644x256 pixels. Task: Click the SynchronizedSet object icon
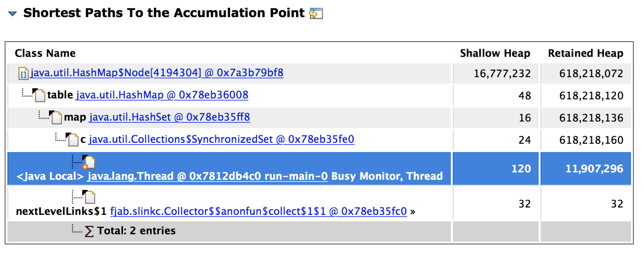pos(73,140)
